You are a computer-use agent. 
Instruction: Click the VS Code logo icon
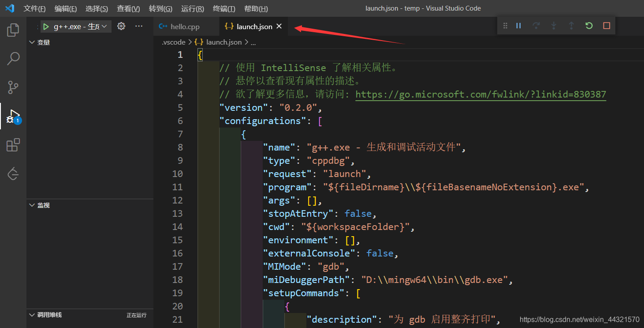[x=10, y=8]
